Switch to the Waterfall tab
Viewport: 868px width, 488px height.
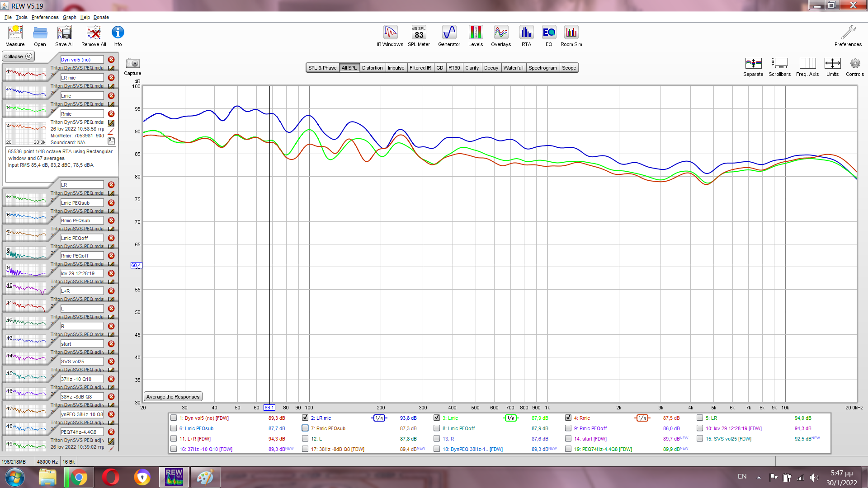pos(513,68)
